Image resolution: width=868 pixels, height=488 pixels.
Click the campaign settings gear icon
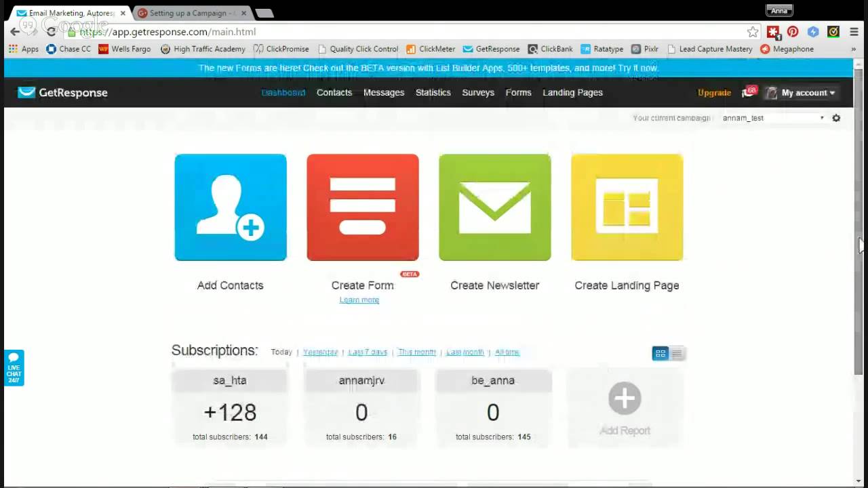836,118
